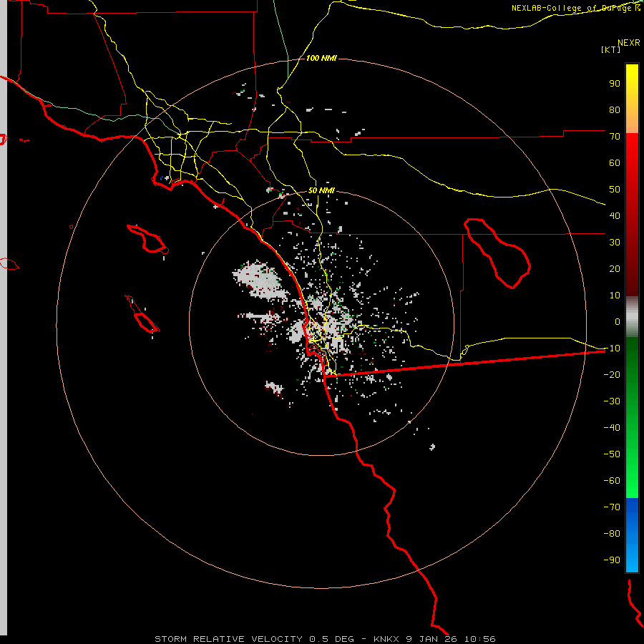Click the 100 NMI range ring label
The width and height of the screenshot is (644, 644).
321,58
